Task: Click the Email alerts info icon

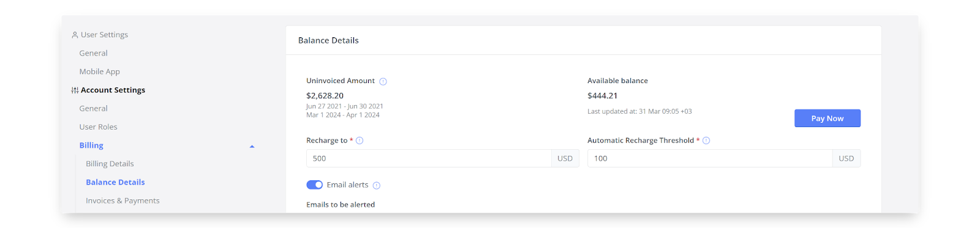Action: [x=377, y=185]
